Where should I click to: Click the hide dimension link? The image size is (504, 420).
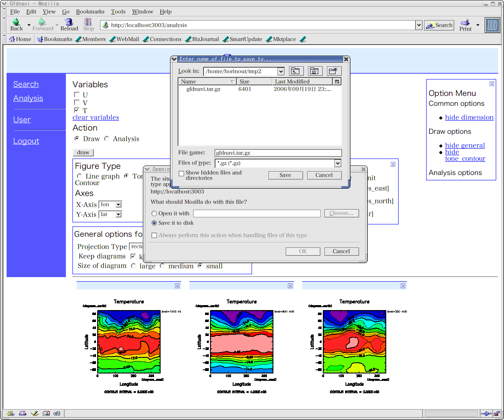tap(469, 117)
